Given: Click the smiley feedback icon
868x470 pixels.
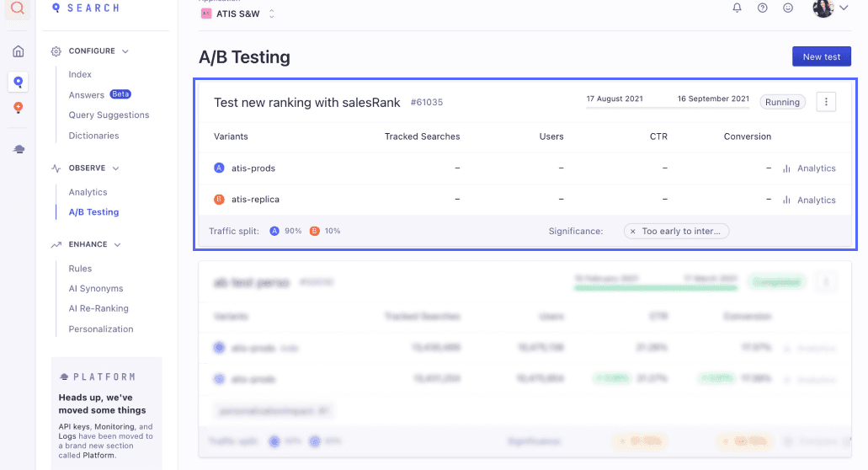Looking at the screenshot, I should coord(788,8).
